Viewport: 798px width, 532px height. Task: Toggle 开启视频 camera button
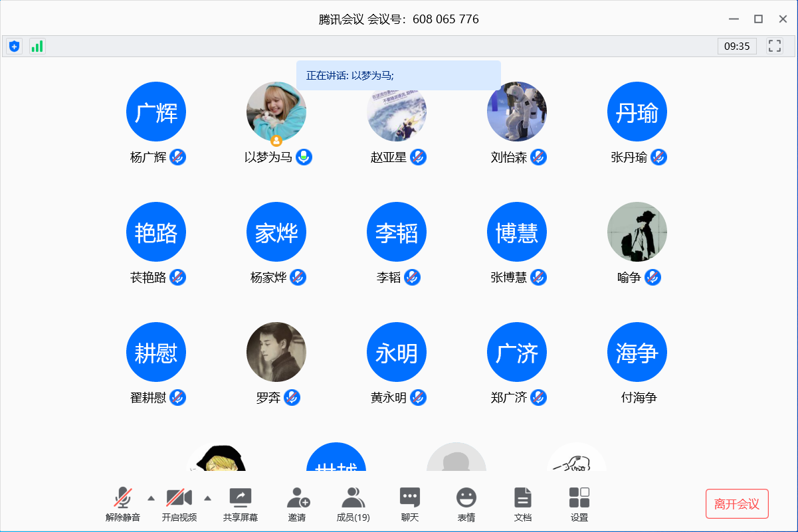[179, 504]
